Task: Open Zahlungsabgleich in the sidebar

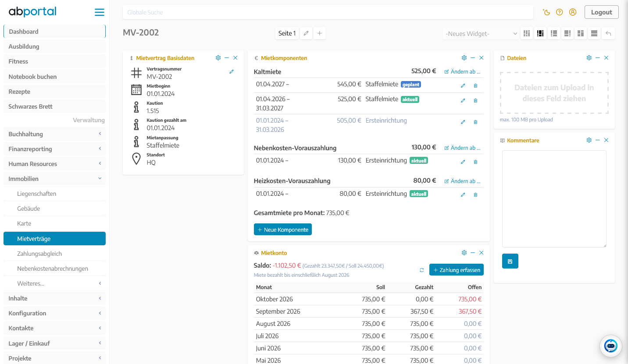Action: point(54,254)
